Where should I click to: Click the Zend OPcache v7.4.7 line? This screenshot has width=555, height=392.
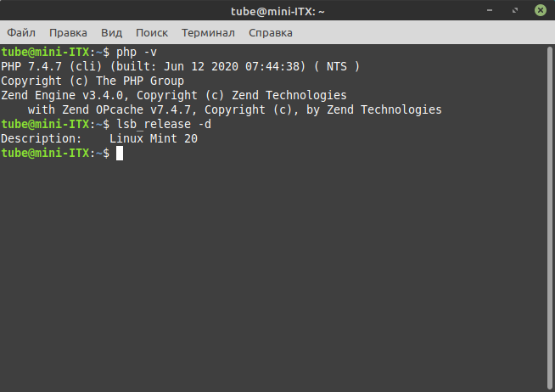coord(234,109)
